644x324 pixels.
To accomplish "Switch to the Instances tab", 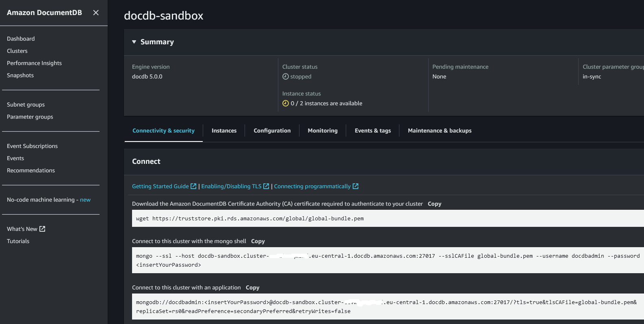I will [224, 130].
